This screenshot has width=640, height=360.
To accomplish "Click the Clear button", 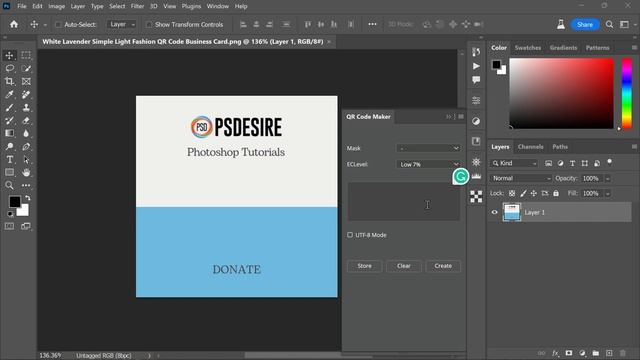I will [x=404, y=266].
